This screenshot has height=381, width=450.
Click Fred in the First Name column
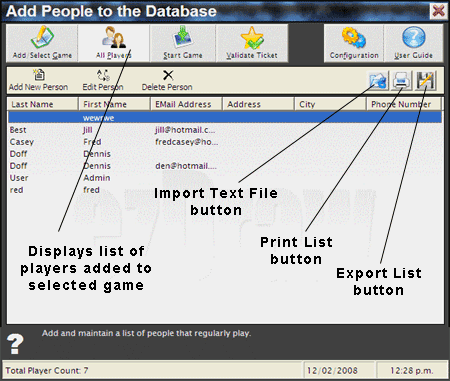click(x=92, y=142)
